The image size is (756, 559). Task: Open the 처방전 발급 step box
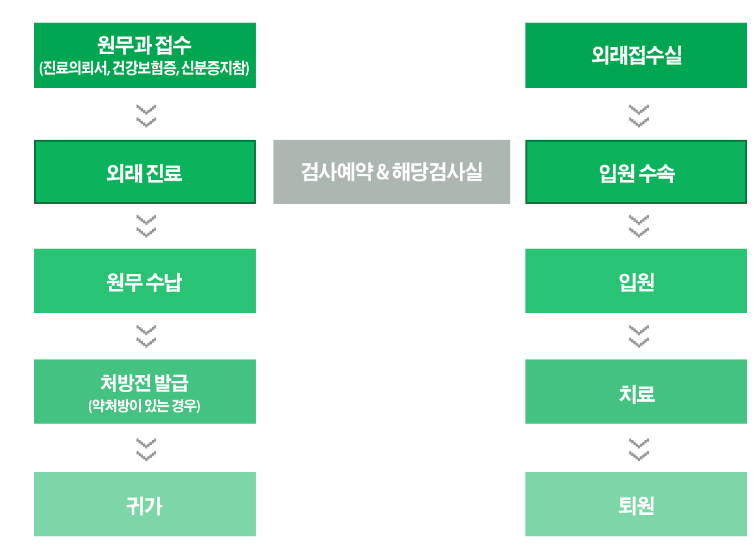145,392
